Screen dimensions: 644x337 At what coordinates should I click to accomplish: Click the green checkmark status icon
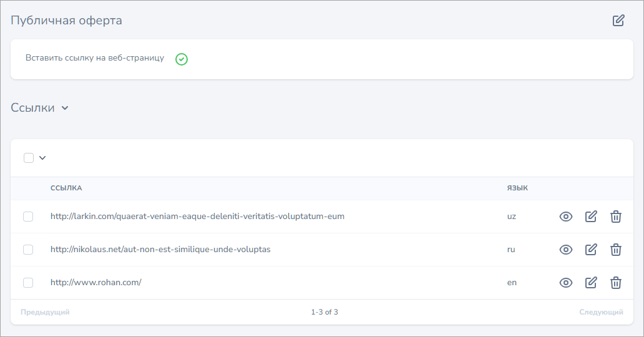[182, 59]
